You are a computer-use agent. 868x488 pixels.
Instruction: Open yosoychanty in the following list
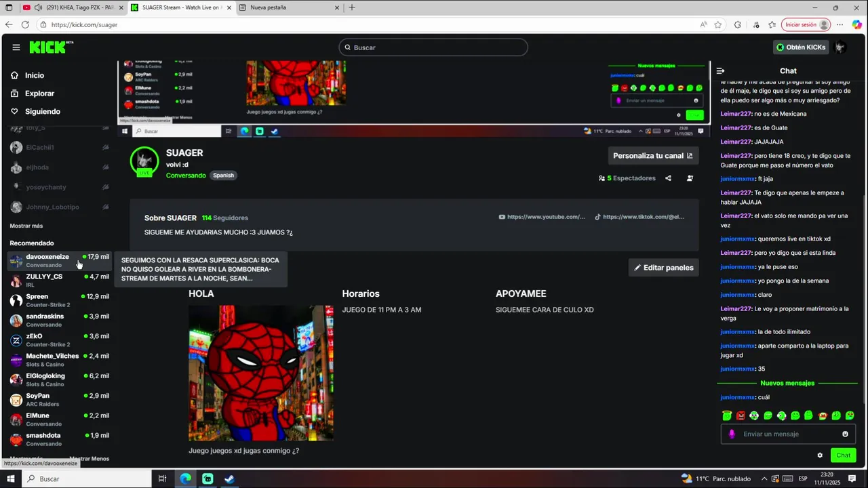(x=59, y=187)
